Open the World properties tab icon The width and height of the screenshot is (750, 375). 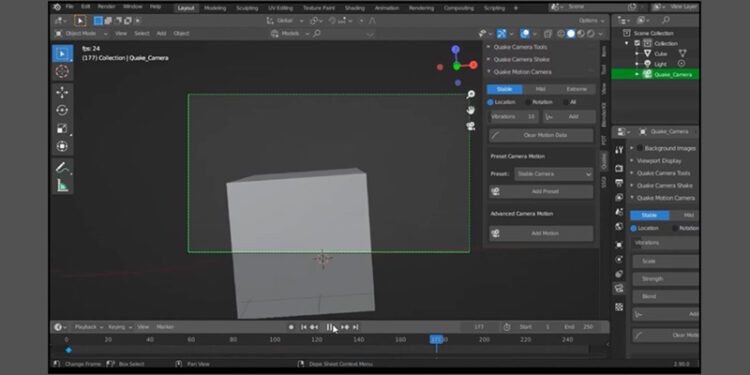[619, 226]
